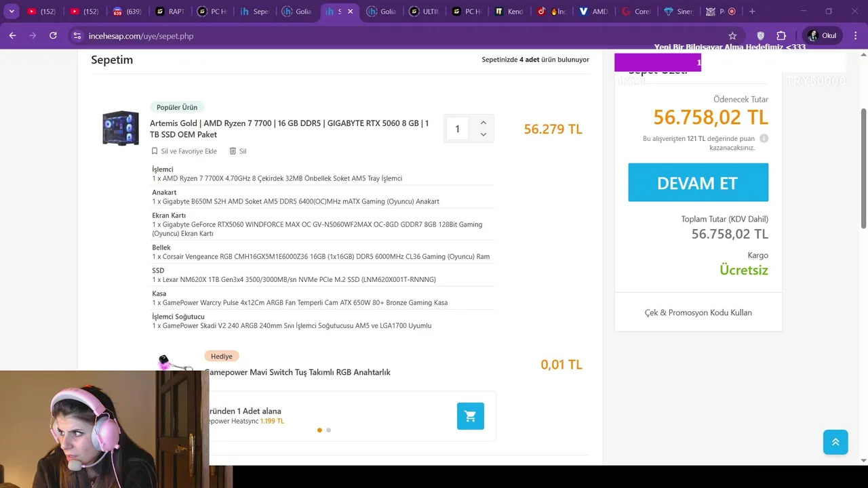The image size is (868, 488).
Task: Click the trash icon next to Sil
Action: 233,151
